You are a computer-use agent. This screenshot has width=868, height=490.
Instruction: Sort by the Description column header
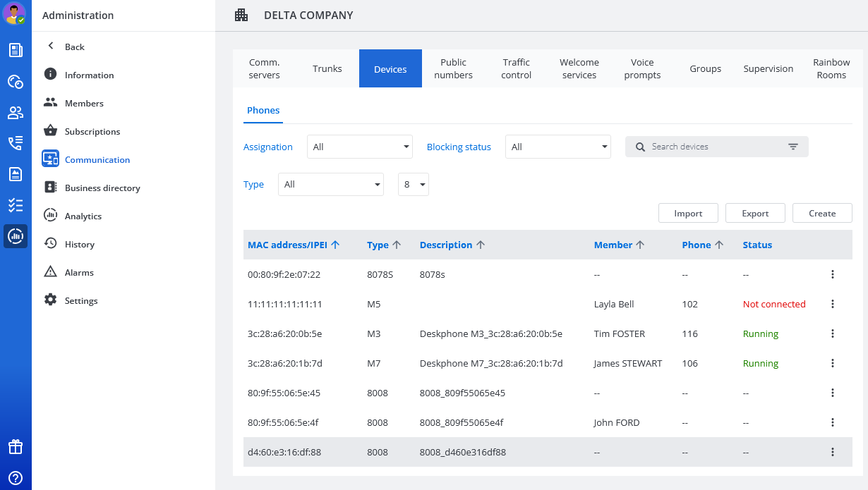click(x=452, y=245)
